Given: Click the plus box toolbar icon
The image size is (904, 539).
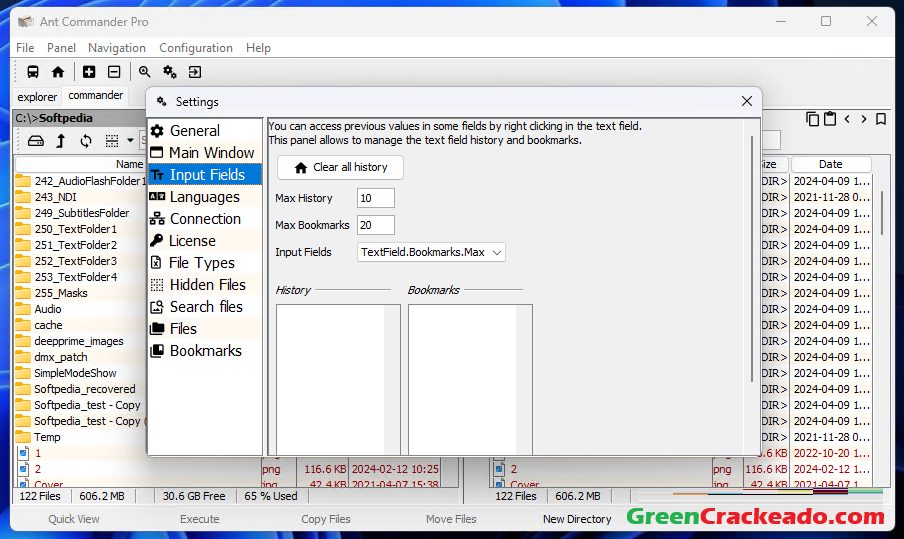Looking at the screenshot, I should [x=89, y=72].
